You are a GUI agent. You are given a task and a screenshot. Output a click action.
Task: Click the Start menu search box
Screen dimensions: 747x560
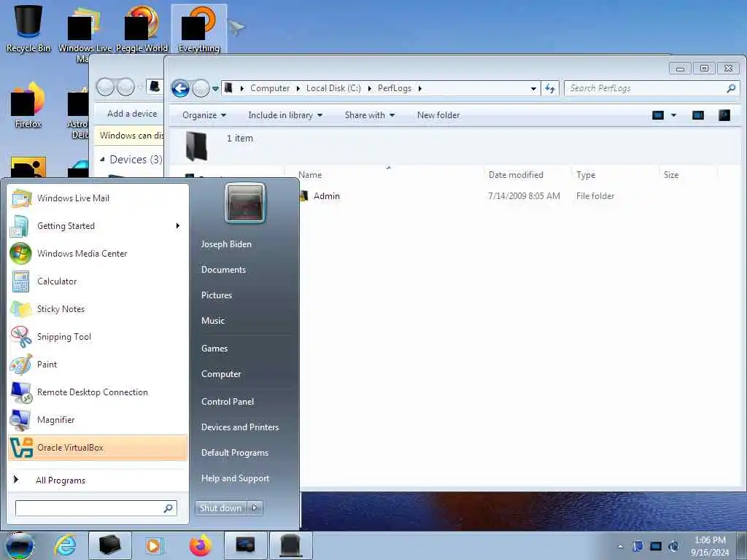[x=96, y=508]
